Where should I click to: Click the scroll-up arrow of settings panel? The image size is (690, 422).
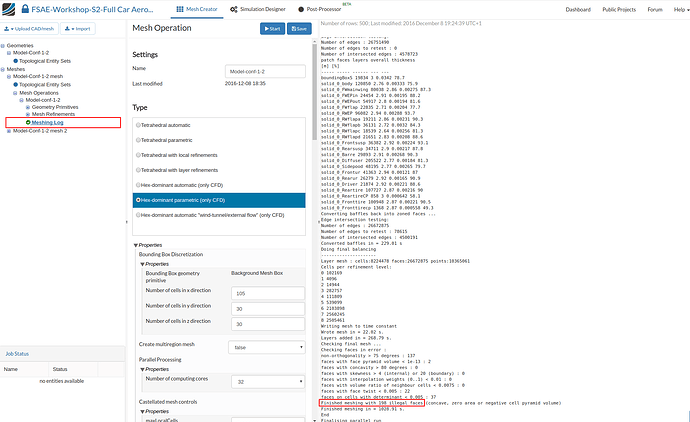[315, 40]
